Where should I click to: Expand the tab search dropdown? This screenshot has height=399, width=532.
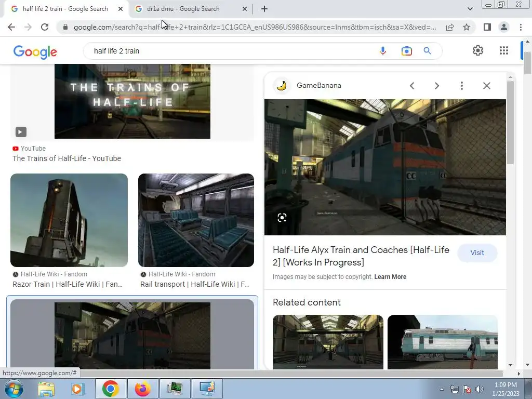470,9
